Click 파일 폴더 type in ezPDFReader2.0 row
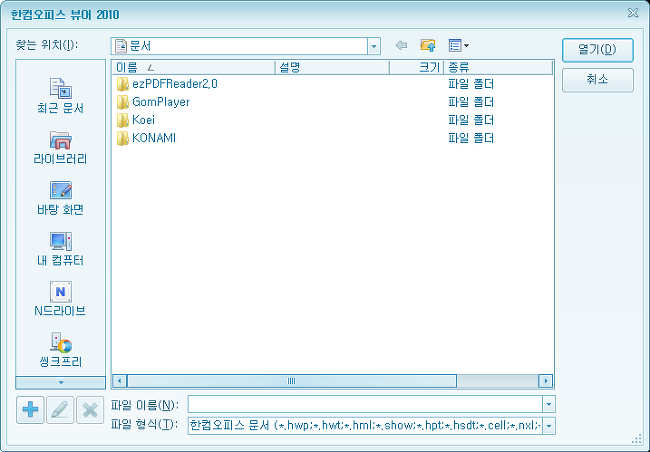650x452 pixels. 471,84
